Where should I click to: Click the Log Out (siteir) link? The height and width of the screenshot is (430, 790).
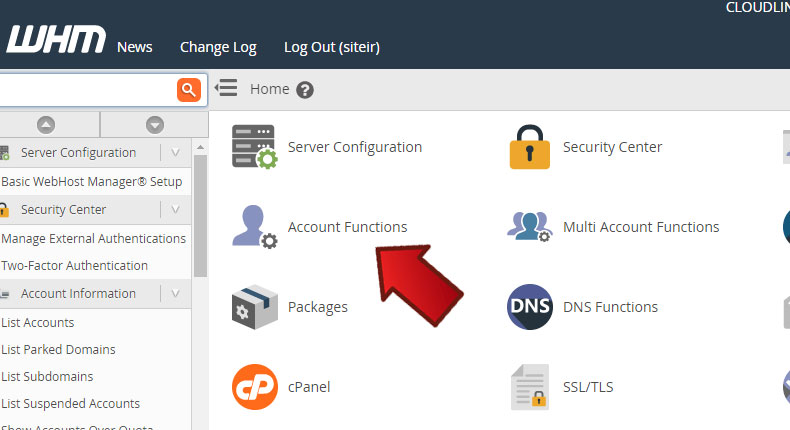[332, 47]
